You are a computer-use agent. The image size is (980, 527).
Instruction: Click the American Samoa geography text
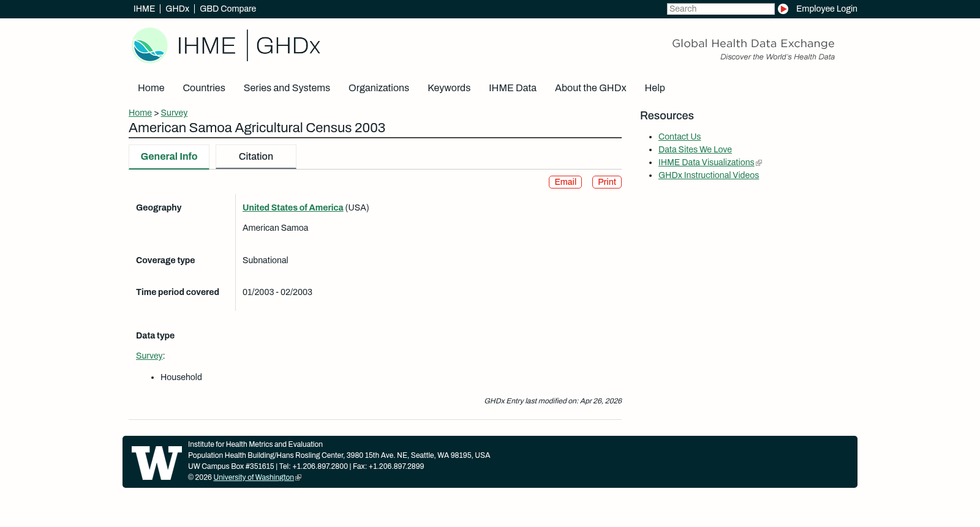click(275, 228)
